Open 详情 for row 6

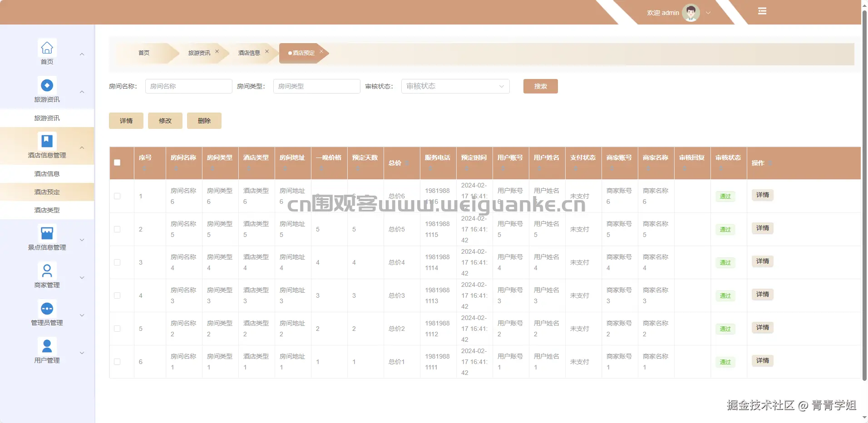pyautogui.click(x=762, y=361)
